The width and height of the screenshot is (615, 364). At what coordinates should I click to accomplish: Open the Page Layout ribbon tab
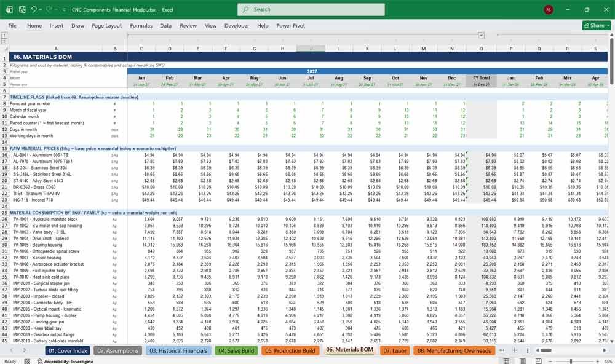click(106, 25)
